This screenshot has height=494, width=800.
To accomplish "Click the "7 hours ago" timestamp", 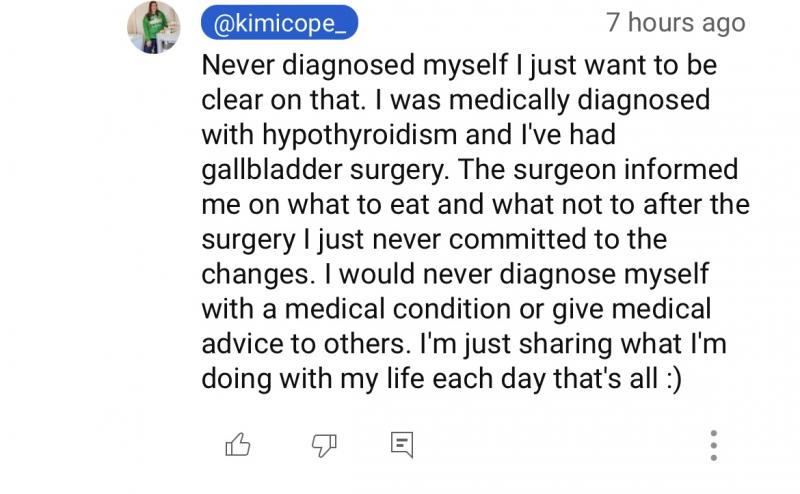I will [676, 23].
